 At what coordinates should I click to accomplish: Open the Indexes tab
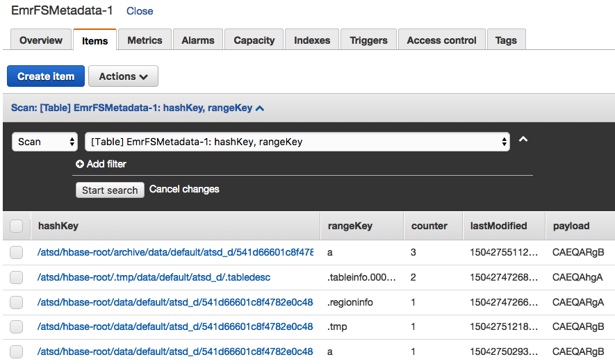312,40
